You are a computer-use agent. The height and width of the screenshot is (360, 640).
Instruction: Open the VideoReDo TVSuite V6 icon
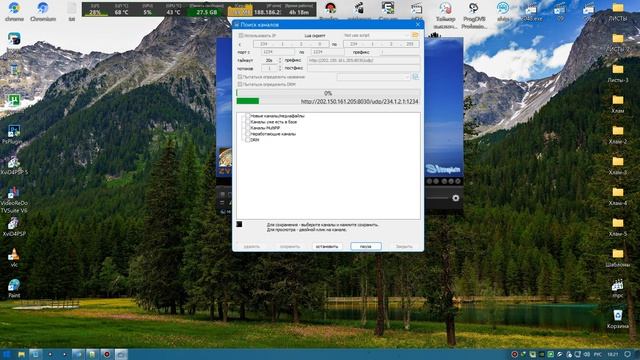[14, 200]
